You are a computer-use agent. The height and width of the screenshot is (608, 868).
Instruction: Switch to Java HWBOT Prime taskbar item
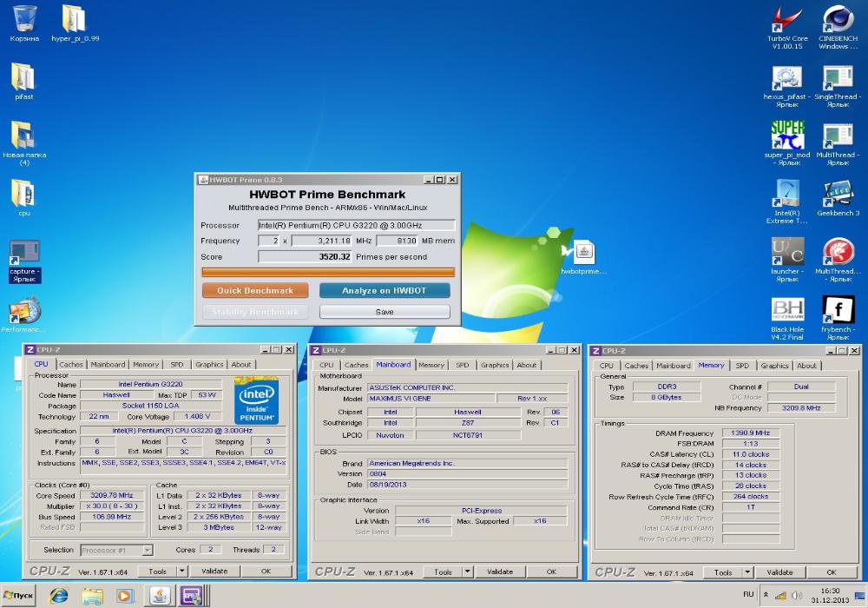point(160,596)
